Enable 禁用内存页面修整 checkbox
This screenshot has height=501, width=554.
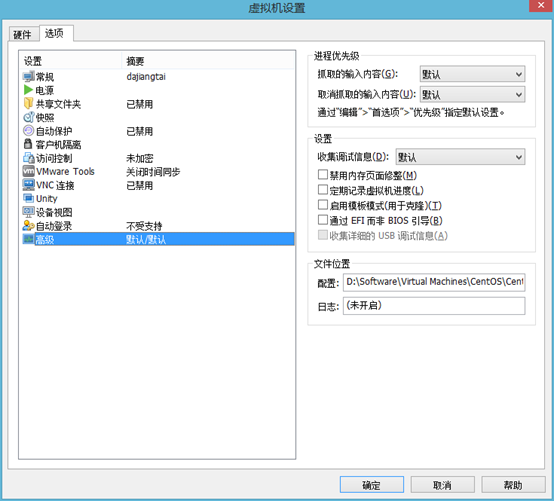pos(323,175)
